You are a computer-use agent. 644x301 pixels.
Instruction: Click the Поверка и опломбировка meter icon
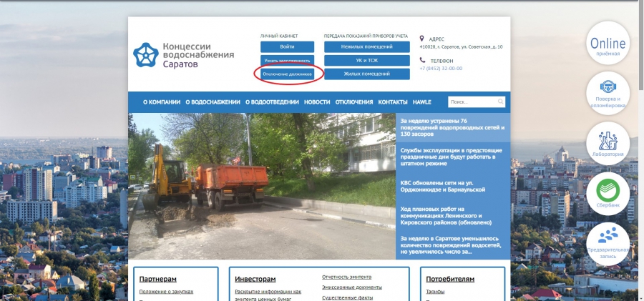[x=608, y=94]
